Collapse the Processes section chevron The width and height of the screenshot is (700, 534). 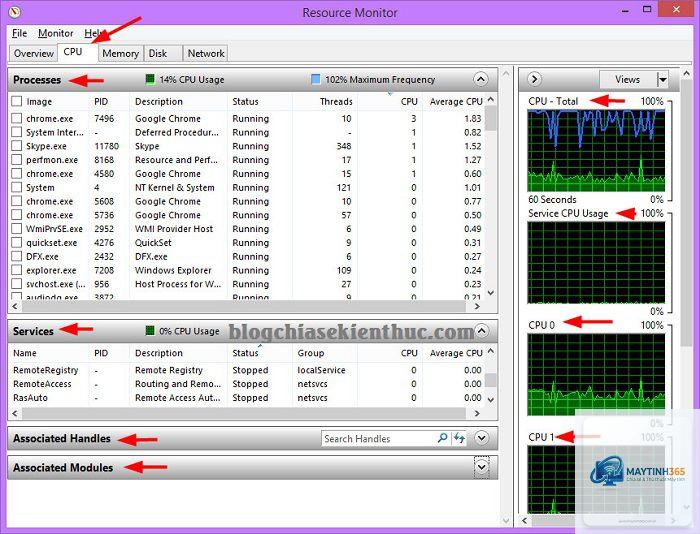(x=480, y=79)
